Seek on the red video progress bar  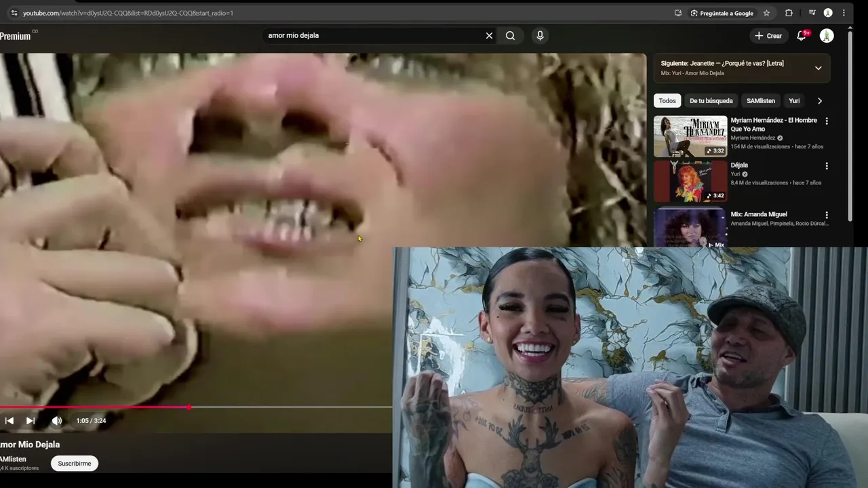196,407
